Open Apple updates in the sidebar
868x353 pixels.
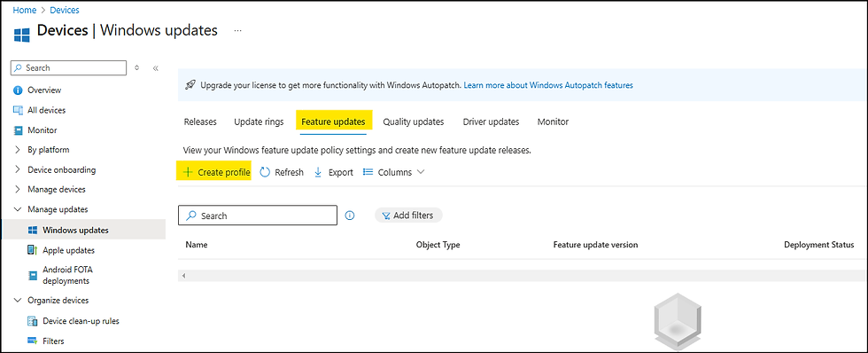pos(69,250)
